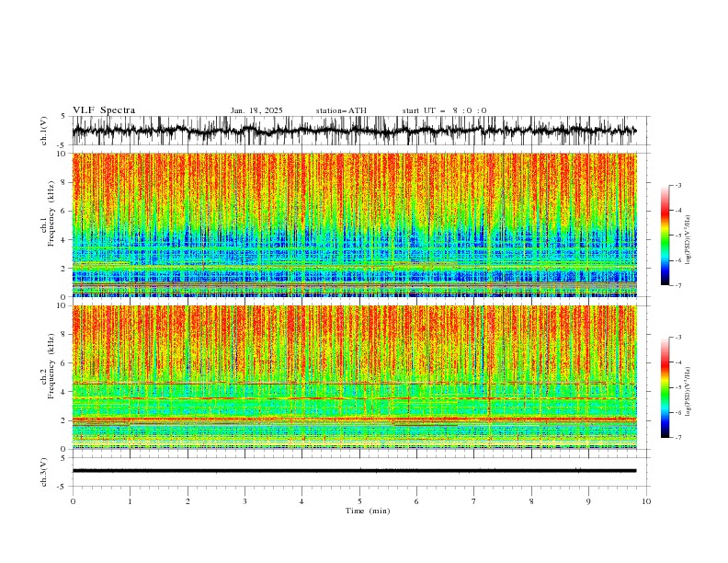Click time axis tick label "10"
Viewport: 728px width, 563px height.
[646, 501]
